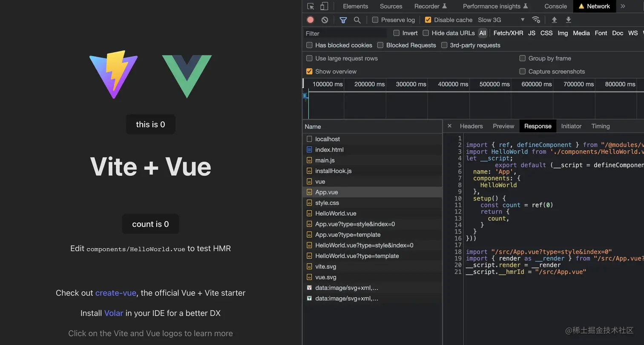The width and height of the screenshot is (644, 345).
Task: Click the Vue logo on the page
Action: click(187, 77)
